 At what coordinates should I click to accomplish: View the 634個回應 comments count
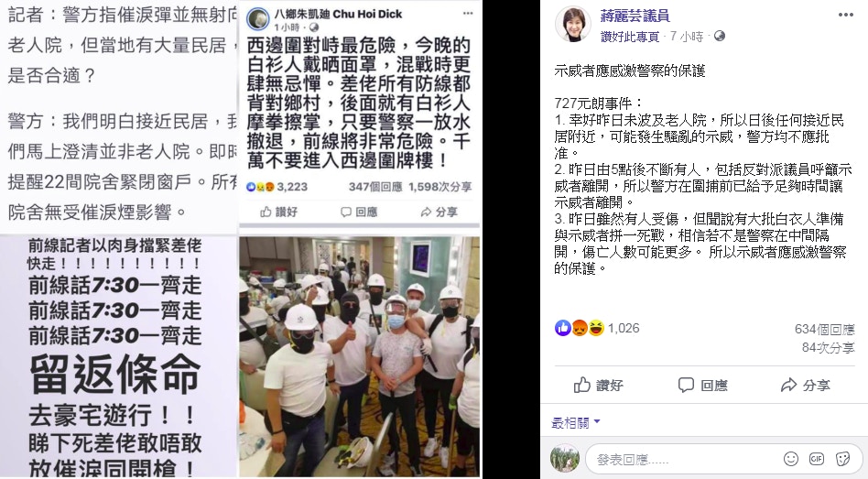(825, 330)
